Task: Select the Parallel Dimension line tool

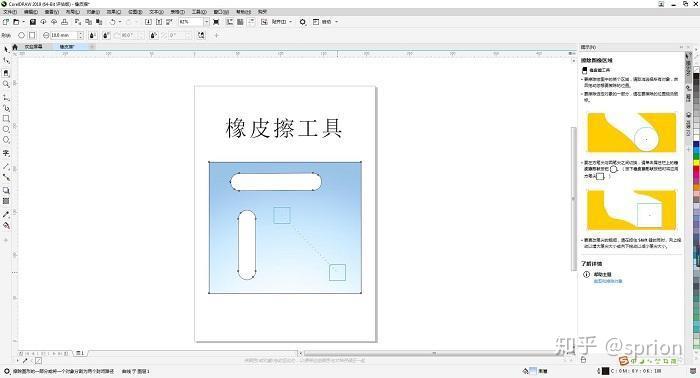Action: pos(6,166)
